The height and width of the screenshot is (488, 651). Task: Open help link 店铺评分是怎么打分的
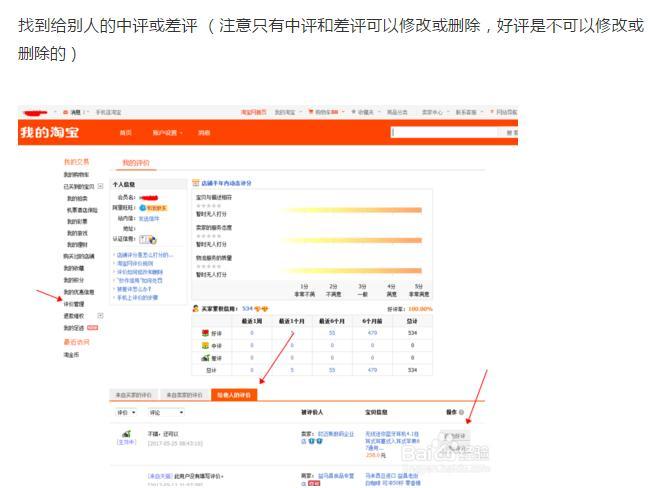[x=144, y=255]
